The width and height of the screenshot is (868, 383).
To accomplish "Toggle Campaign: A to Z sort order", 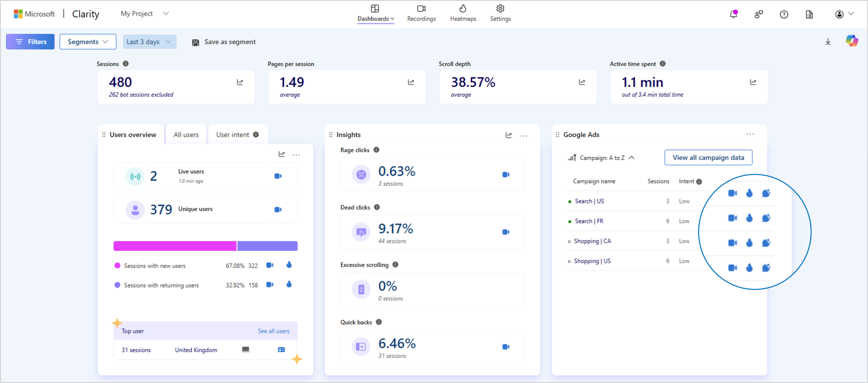I will [601, 158].
